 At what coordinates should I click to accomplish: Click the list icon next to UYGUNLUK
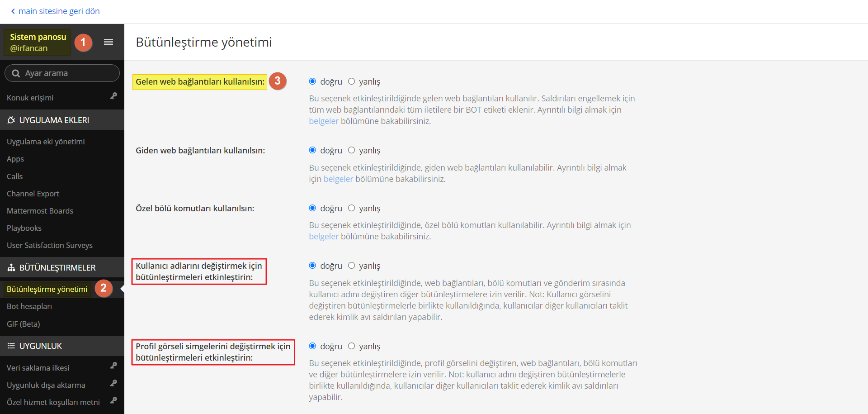pyautogui.click(x=11, y=346)
